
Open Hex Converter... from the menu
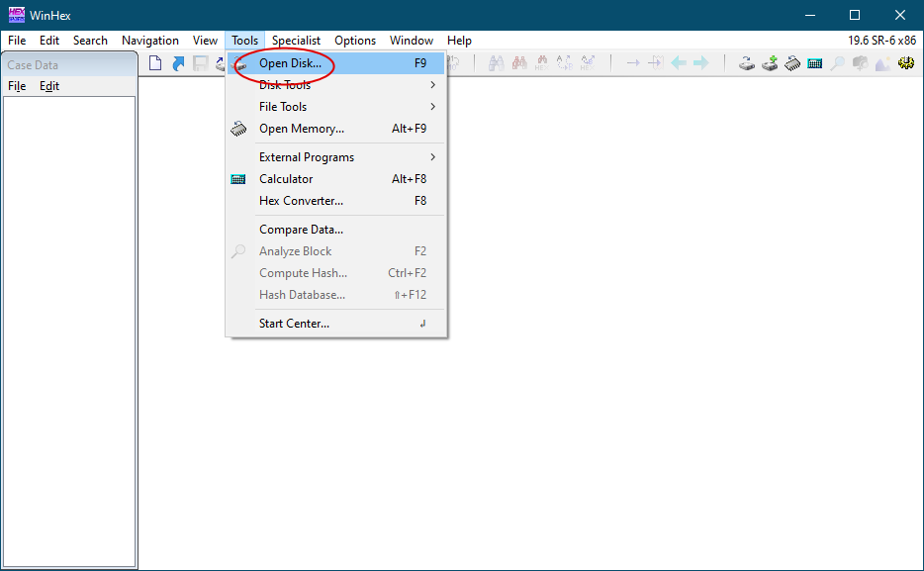pos(336,201)
